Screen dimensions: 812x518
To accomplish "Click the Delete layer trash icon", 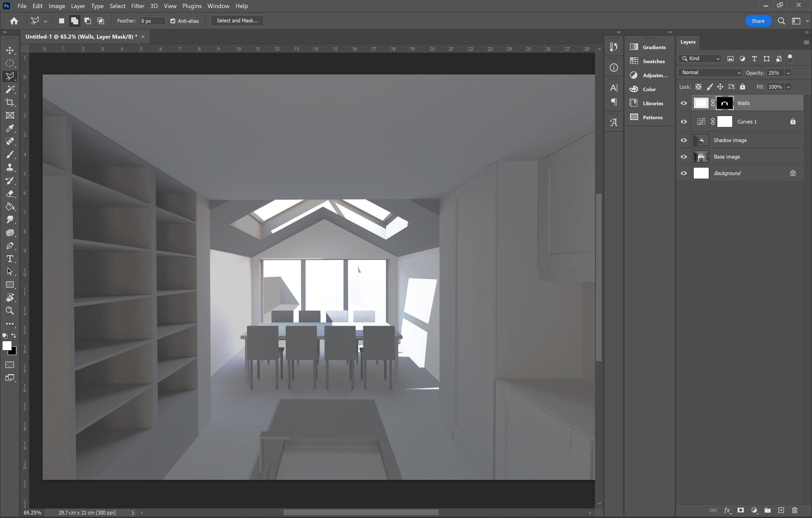I will (x=794, y=510).
